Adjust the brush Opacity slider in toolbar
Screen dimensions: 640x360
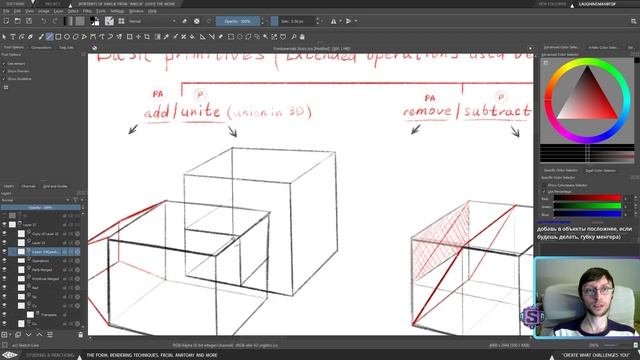[238, 21]
